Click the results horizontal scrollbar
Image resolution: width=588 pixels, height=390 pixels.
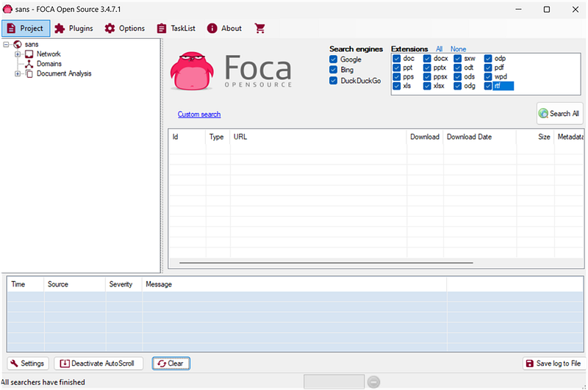click(326, 263)
